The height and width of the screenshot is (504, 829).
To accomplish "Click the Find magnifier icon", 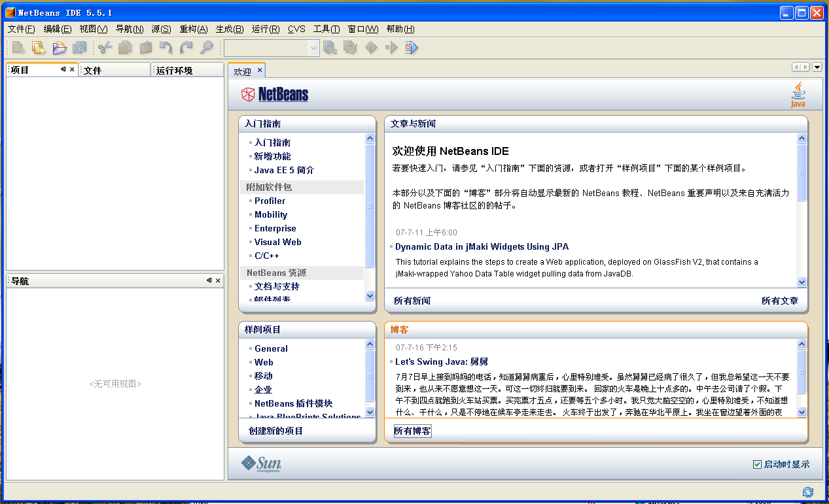I will [x=207, y=48].
